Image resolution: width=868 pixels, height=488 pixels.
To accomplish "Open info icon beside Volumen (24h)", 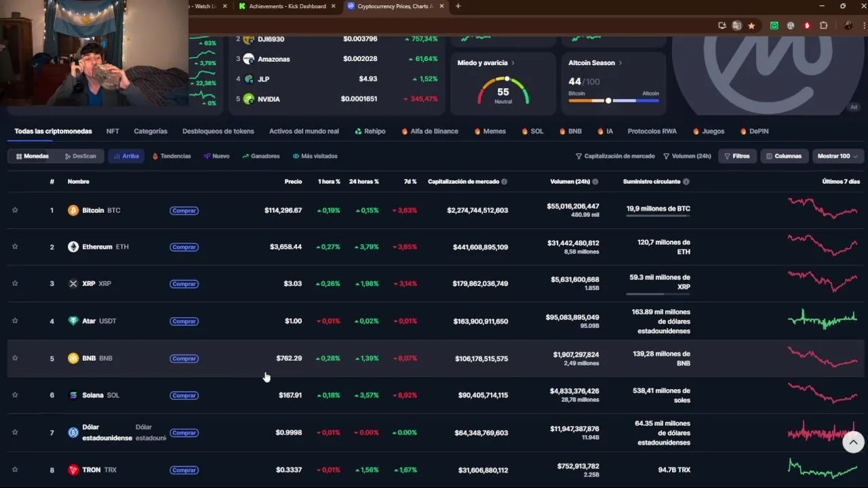I will [595, 182].
